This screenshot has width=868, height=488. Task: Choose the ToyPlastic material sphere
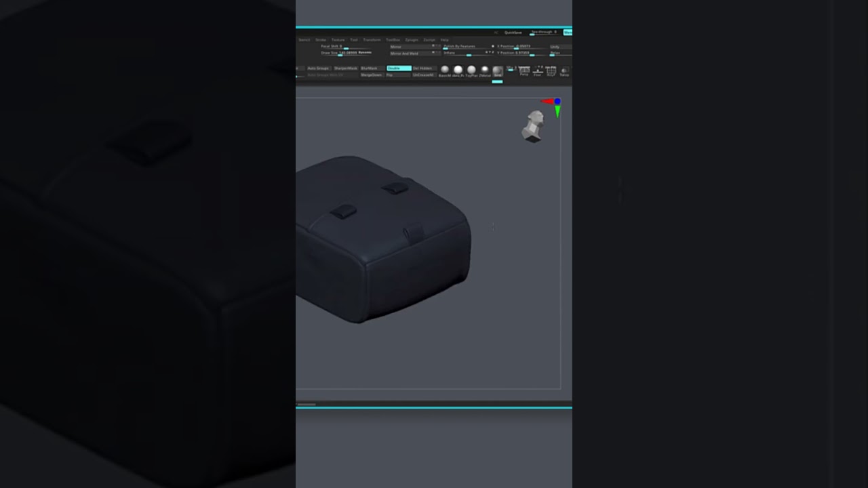click(x=471, y=70)
